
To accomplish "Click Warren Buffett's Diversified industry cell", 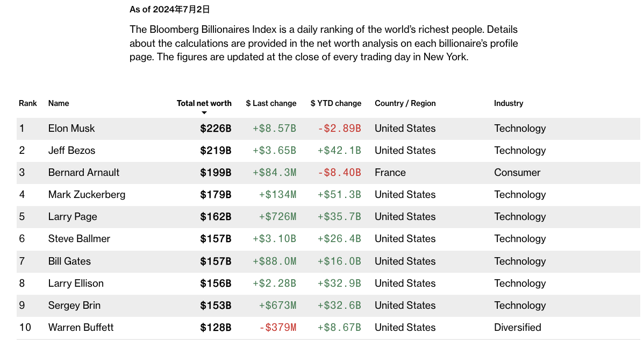I will [x=517, y=328].
